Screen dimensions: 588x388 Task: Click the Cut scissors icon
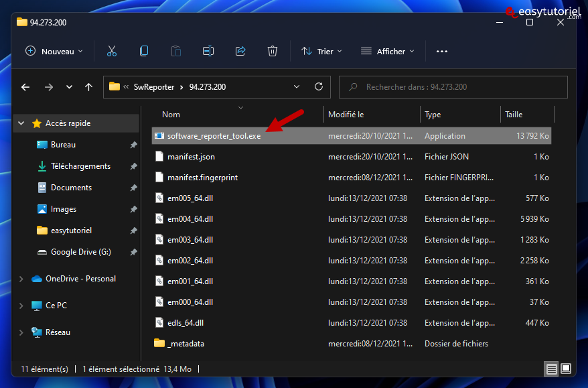click(x=112, y=51)
